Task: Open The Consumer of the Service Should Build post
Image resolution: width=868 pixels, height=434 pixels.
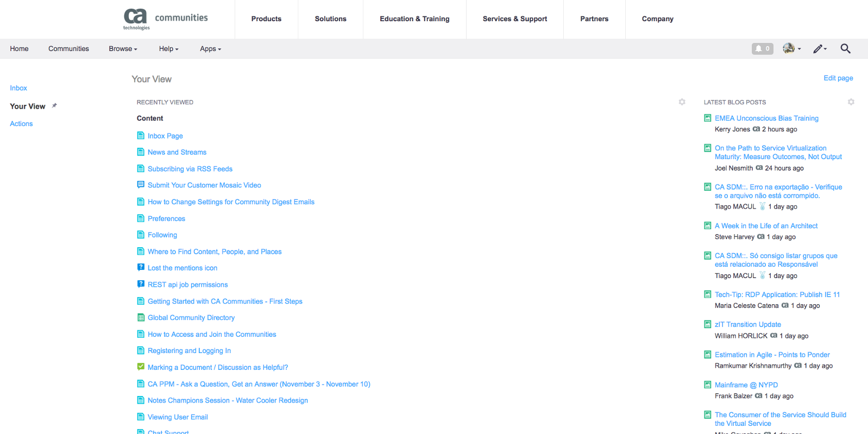Action: (x=780, y=419)
